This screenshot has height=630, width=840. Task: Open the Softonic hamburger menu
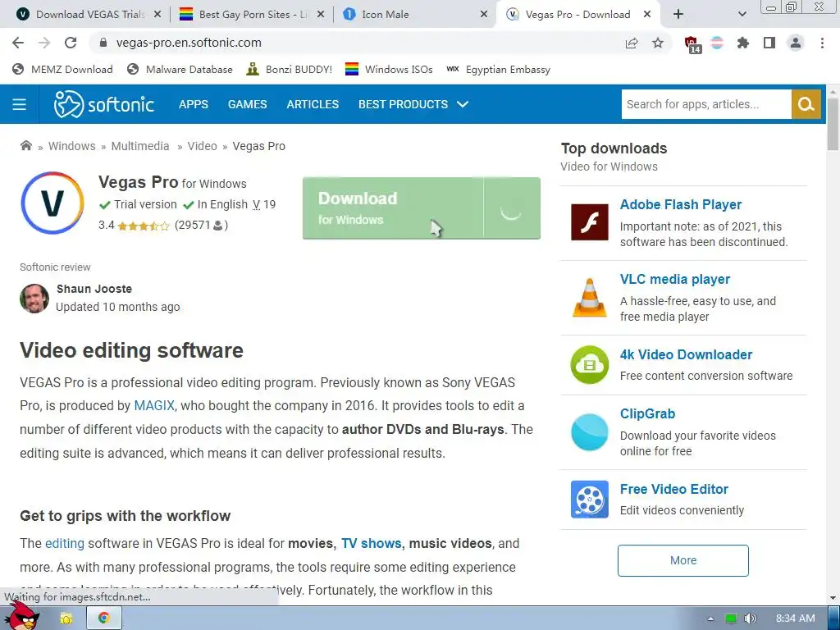20,104
